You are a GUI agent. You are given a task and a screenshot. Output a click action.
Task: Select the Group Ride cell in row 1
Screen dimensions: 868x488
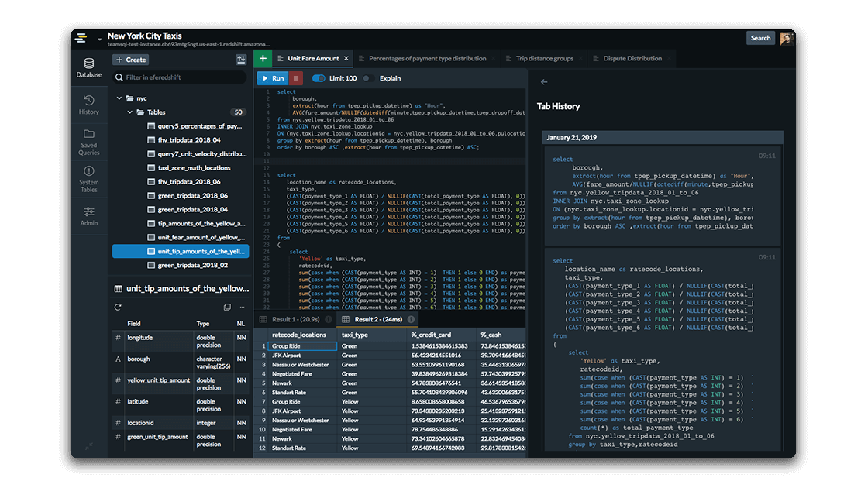(302, 346)
